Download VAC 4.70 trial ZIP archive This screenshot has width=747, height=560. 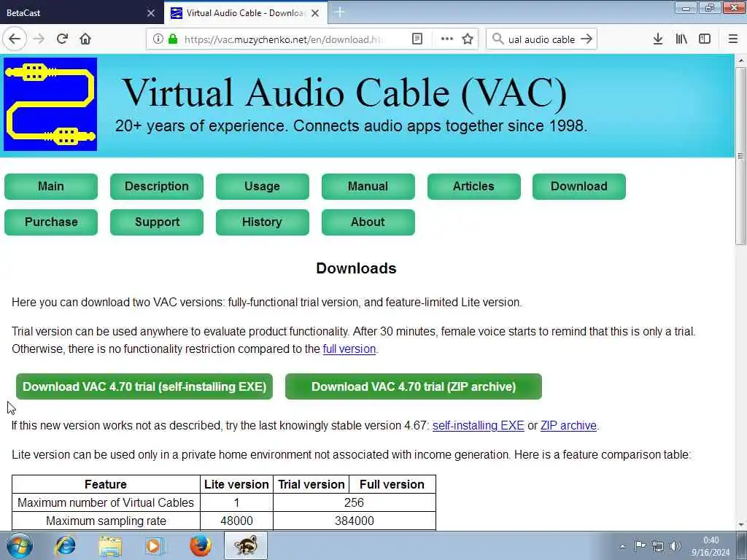(x=414, y=386)
